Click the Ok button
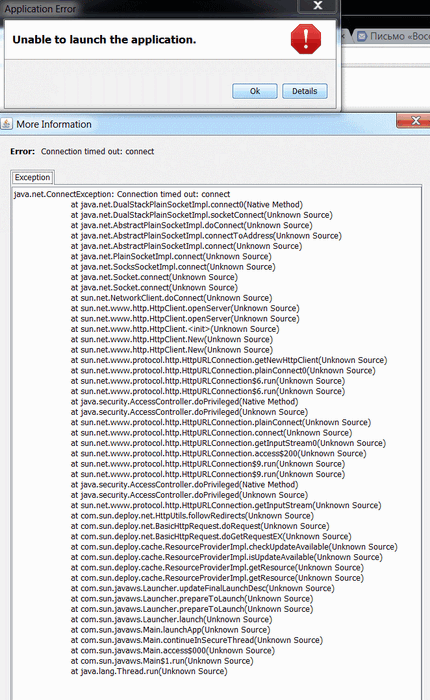This screenshot has height=700, width=430. point(255,91)
